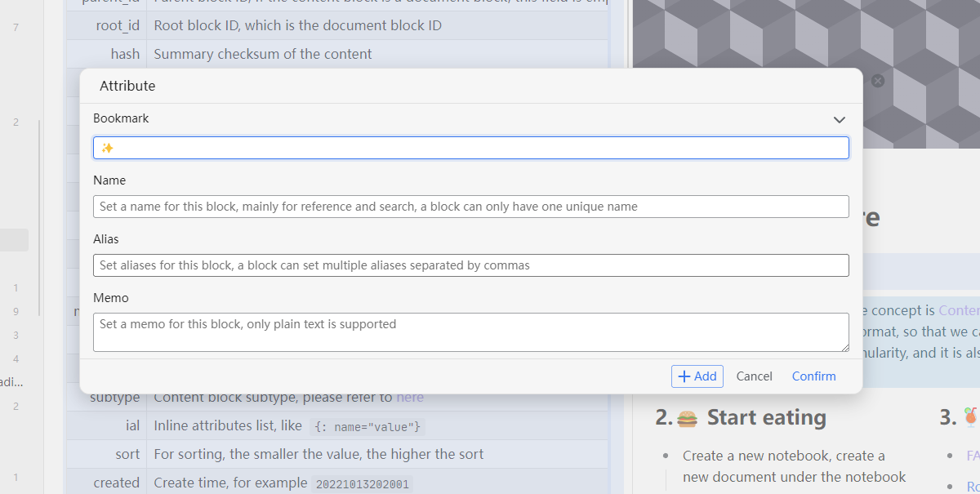
Task: Expand the Bookmark dropdown chevron
Action: pos(839,120)
